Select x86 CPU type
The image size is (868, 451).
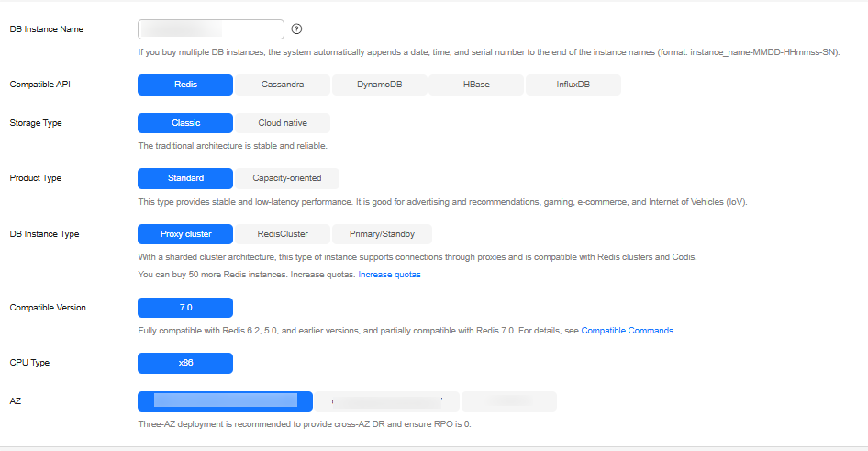[x=185, y=363]
